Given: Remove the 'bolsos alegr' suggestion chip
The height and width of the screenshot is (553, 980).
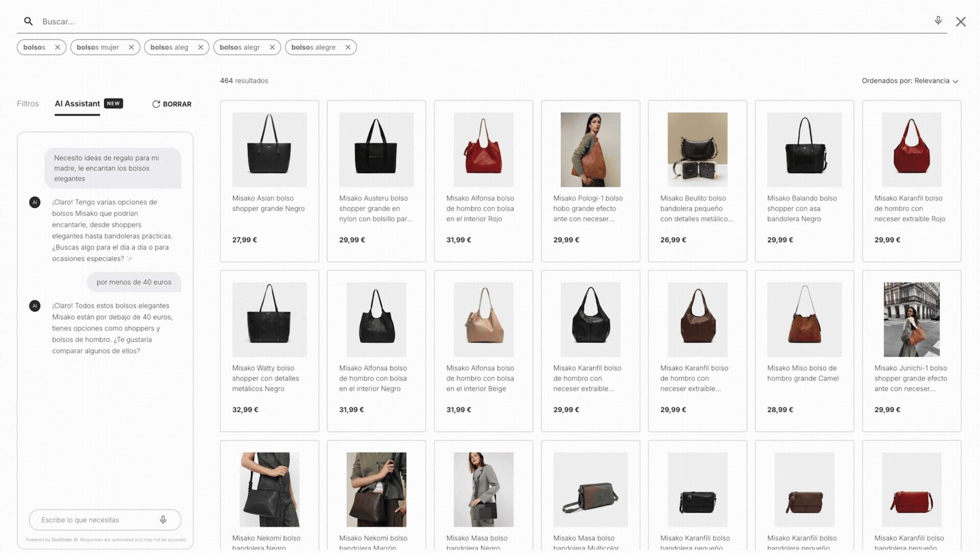Looking at the screenshot, I should point(272,47).
